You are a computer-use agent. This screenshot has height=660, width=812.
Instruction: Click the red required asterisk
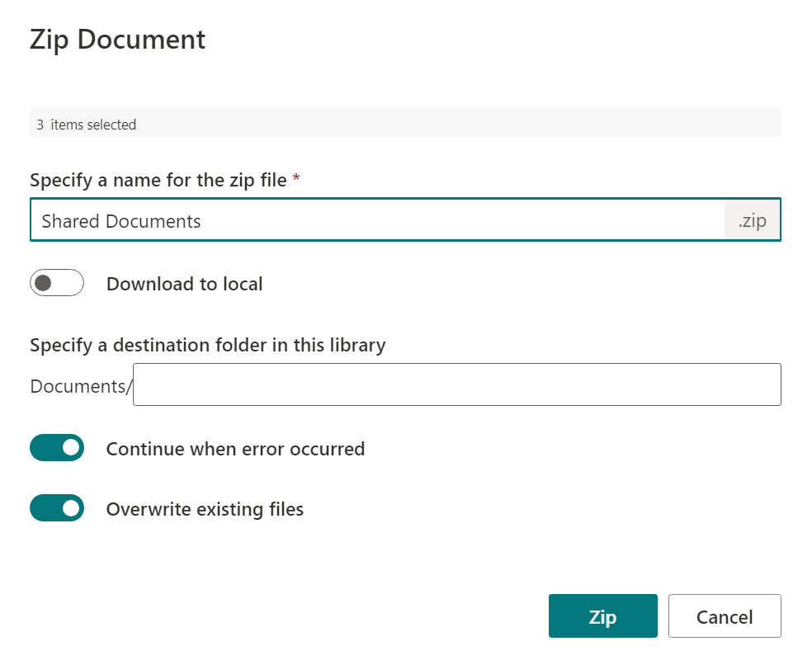[x=296, y=178]
